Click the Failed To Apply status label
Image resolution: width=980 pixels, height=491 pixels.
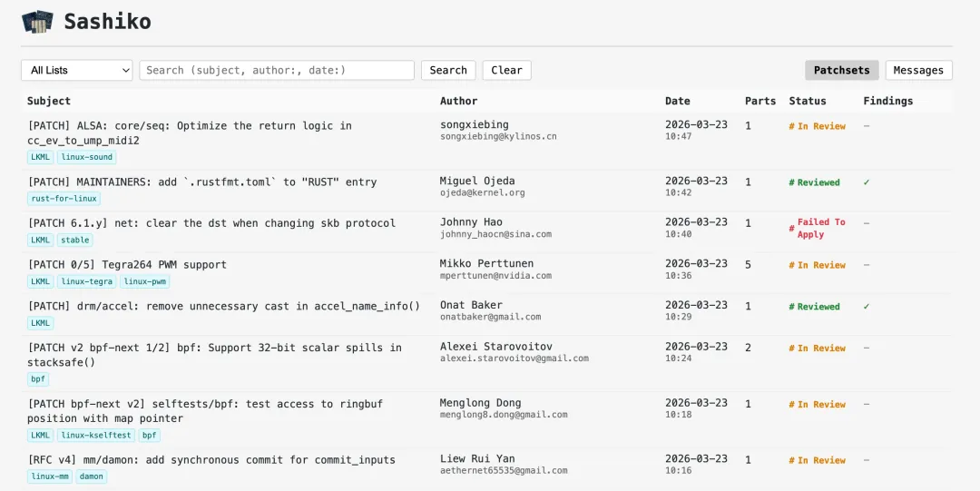click(x=820, y=228)
